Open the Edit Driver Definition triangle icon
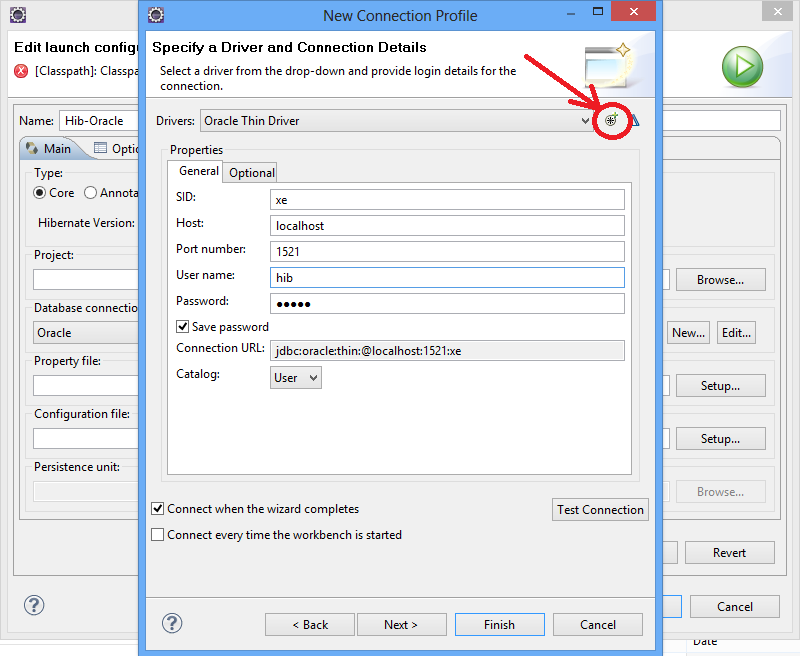 click(x=634, y=120)
